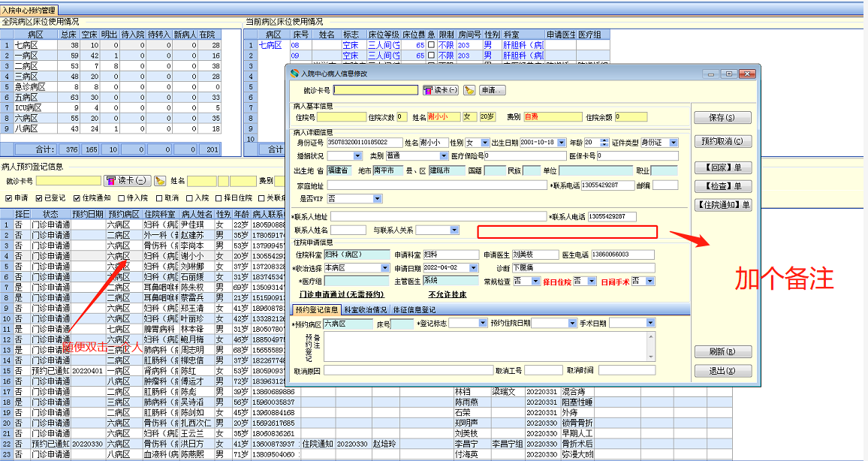Click the 家庭地址 input field

point(436,185)
